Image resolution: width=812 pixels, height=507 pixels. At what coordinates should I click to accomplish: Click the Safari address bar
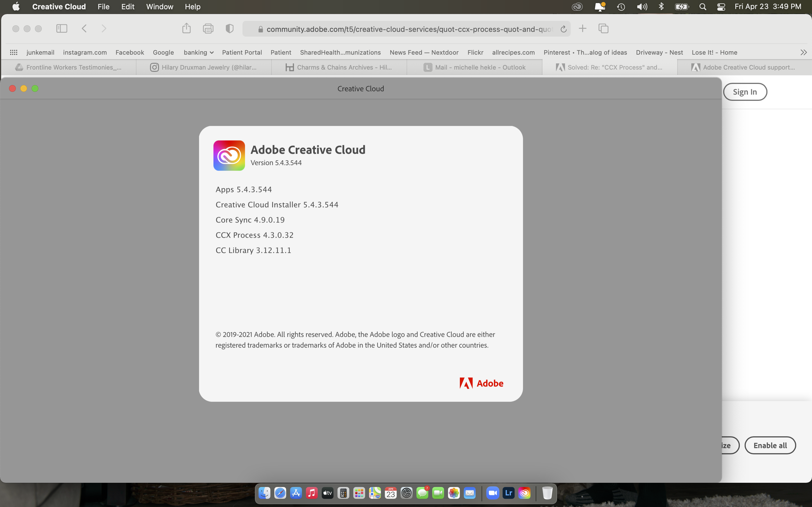point(403,29)
